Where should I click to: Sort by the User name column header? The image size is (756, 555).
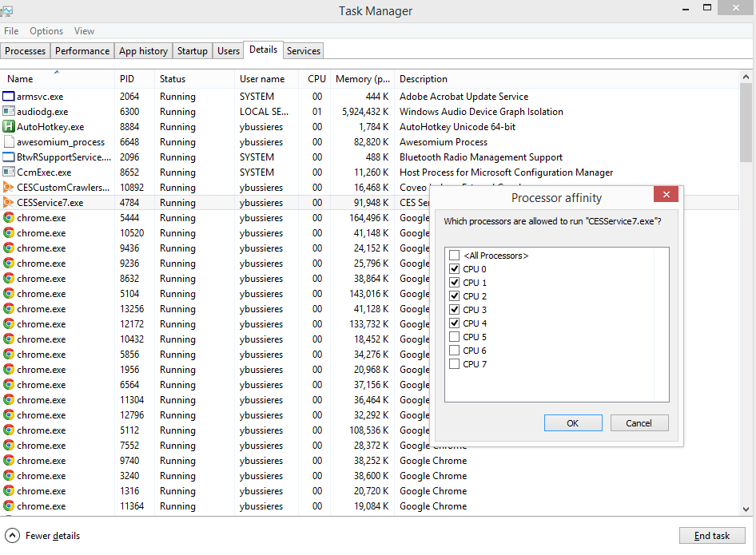(267, 78)
